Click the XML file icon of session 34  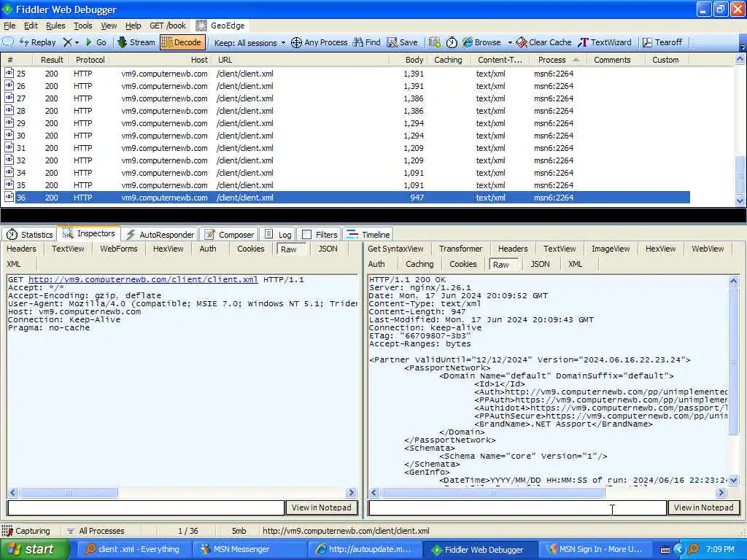click(x=9, y=172)
